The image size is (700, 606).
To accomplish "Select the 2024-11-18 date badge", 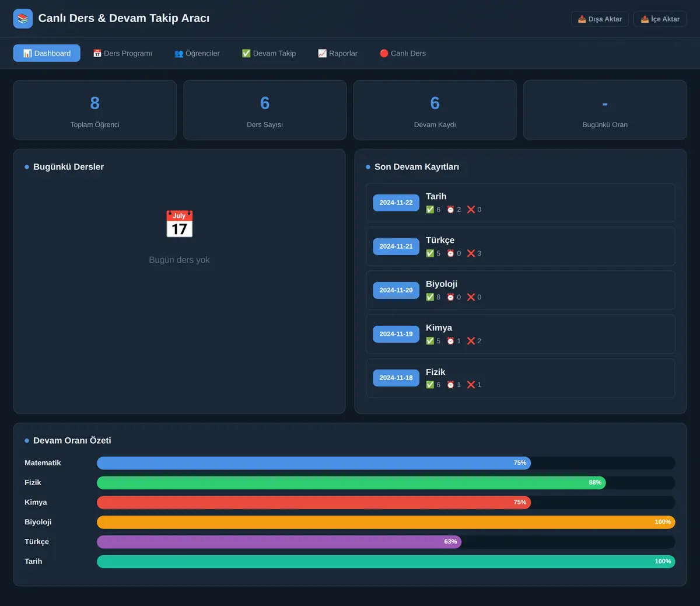I will [x=396, y=378].
